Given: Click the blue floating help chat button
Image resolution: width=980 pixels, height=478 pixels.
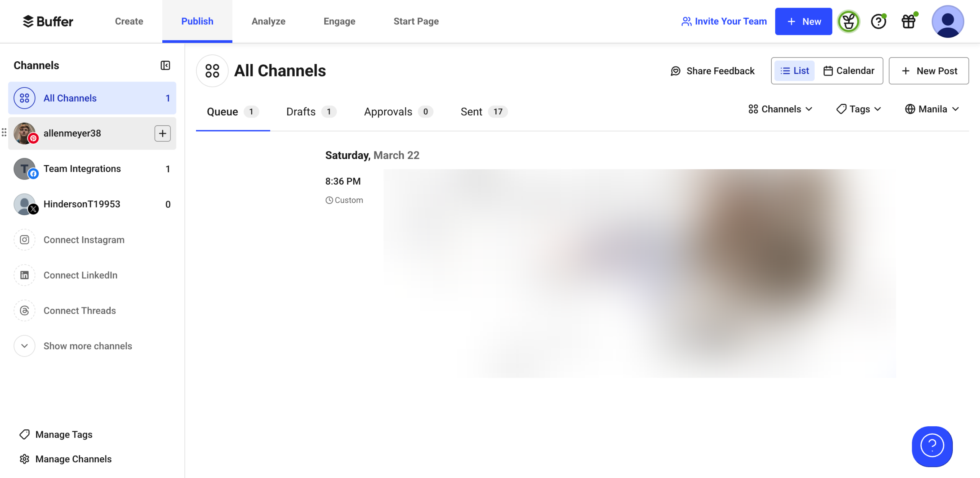Looking at the screenshot, I should (932, 446).
